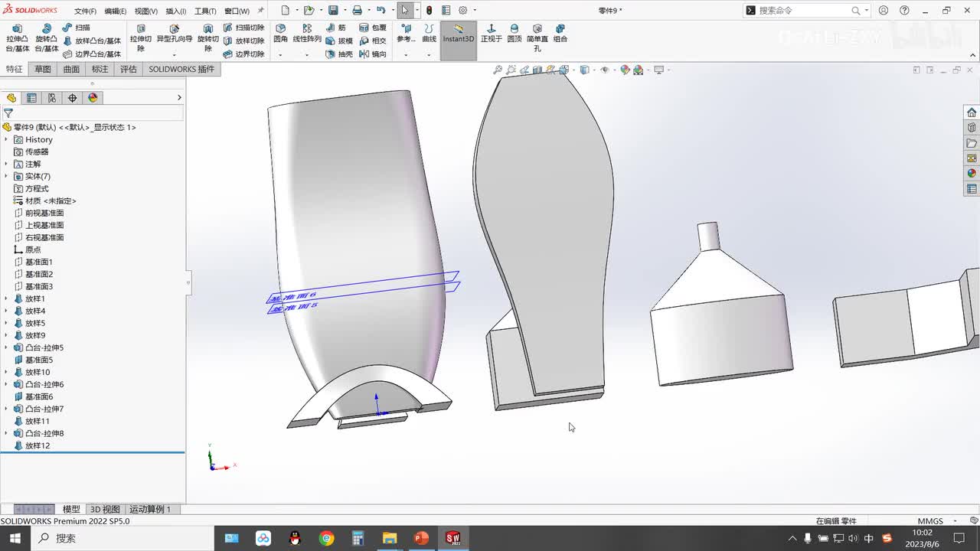Select the 圆顶 dome tool

click(x=514, y=33)
